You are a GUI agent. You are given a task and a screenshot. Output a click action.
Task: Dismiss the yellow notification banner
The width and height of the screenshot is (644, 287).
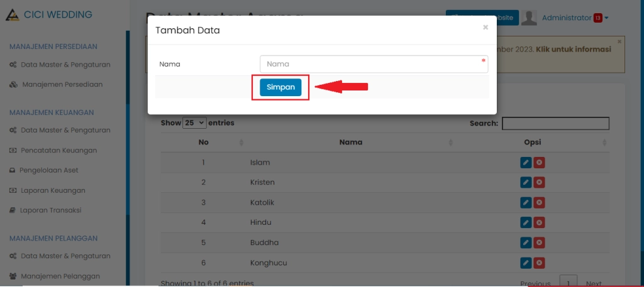click(619, 41)
